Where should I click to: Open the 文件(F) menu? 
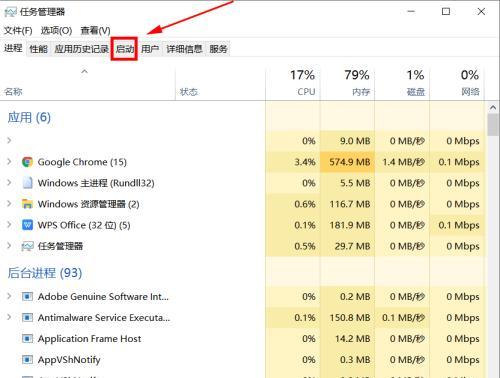coord(18,31)
